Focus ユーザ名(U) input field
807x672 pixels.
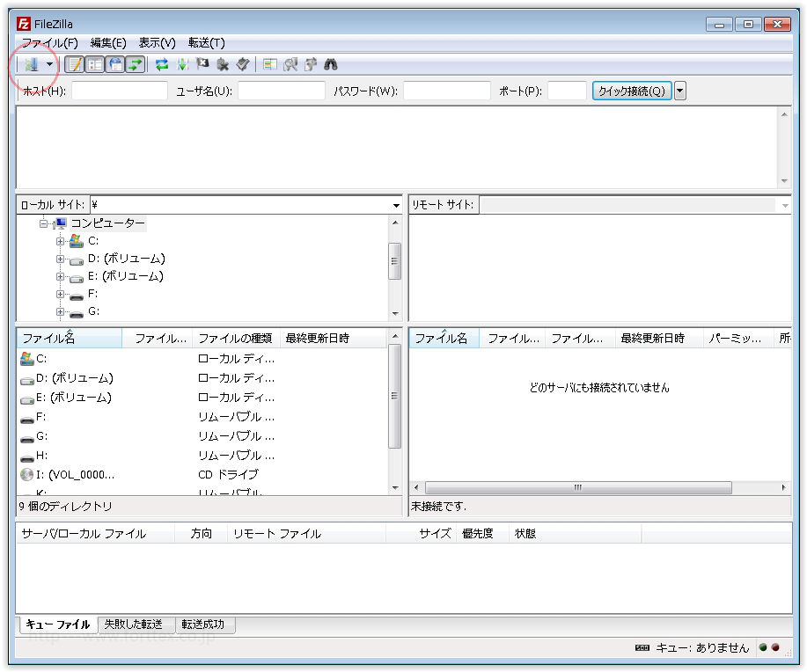(282, 91)
